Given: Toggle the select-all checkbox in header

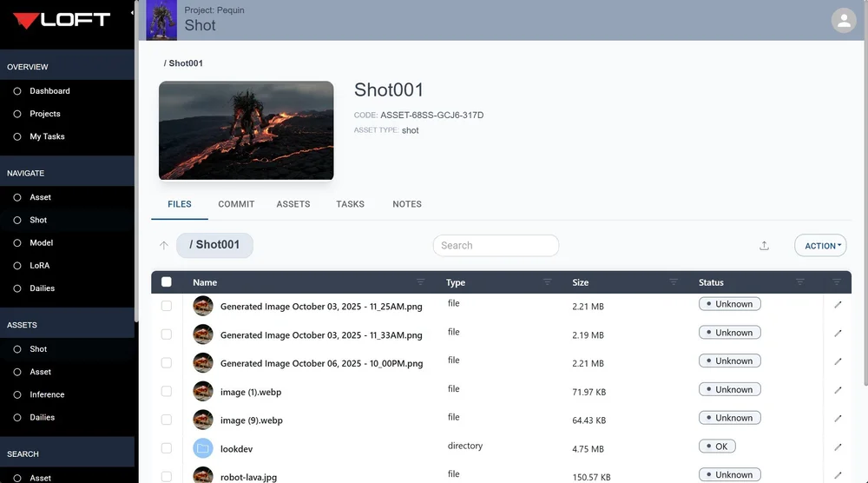Looking at the screenshot, I should tap(166, 282).
